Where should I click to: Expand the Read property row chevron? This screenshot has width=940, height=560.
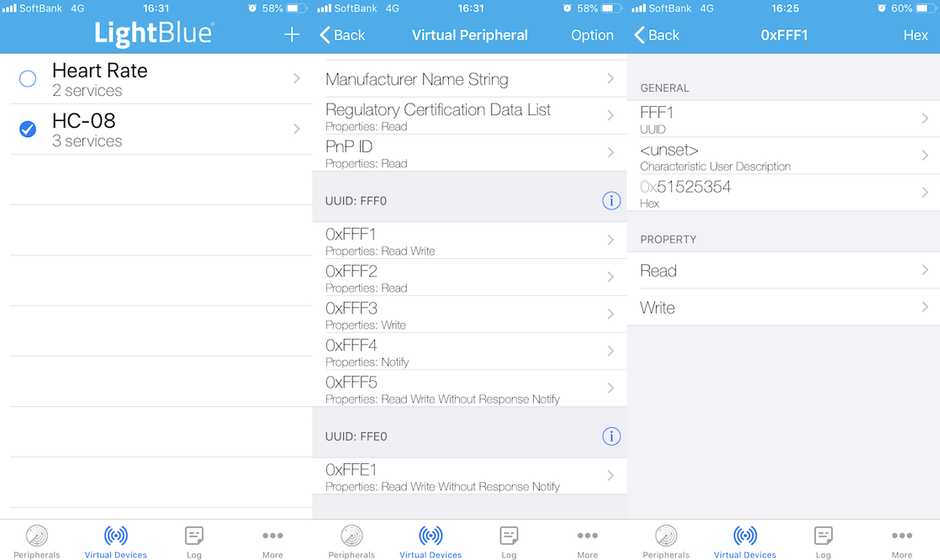pos(925,270)
